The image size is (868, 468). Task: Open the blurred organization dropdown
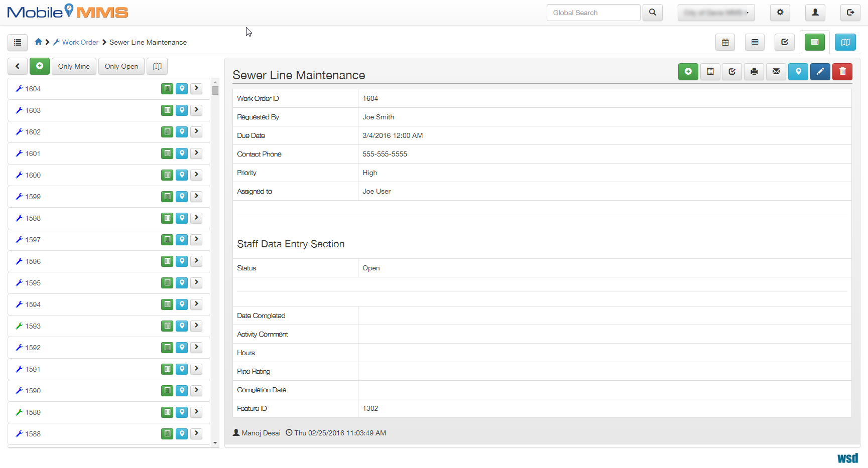(x=716, y=13)
